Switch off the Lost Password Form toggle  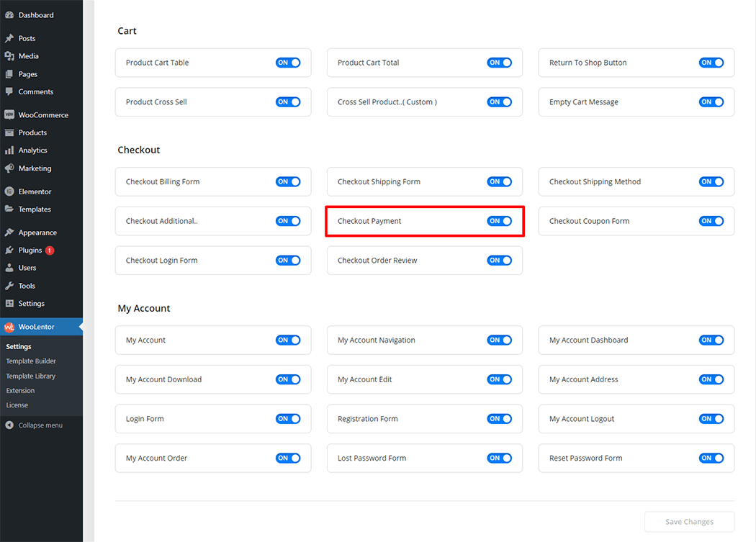coord(499,458)
